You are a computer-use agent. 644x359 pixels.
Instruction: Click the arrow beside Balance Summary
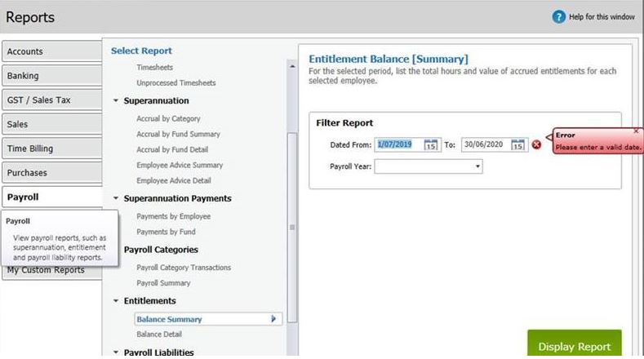click(273, 319)
